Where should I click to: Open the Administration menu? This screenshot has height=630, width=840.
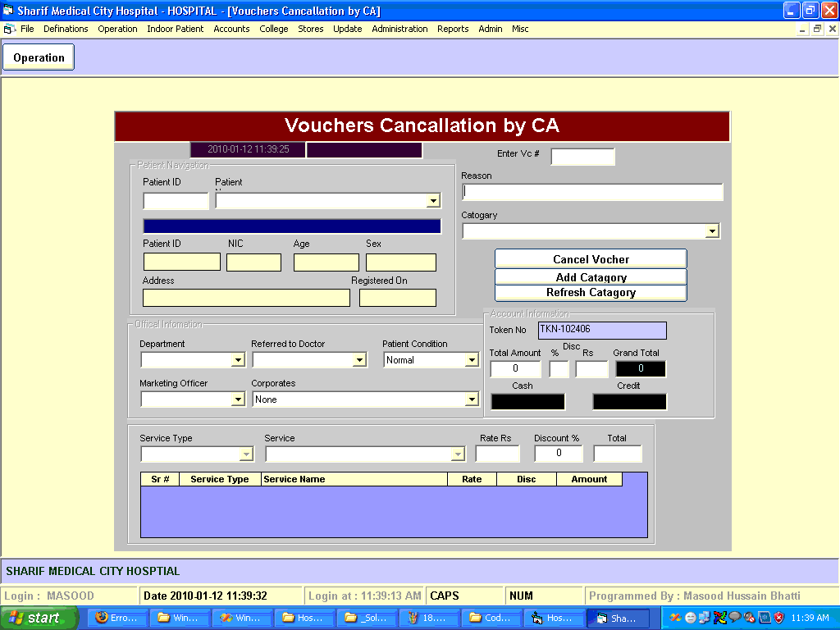[x=399, y=29]
